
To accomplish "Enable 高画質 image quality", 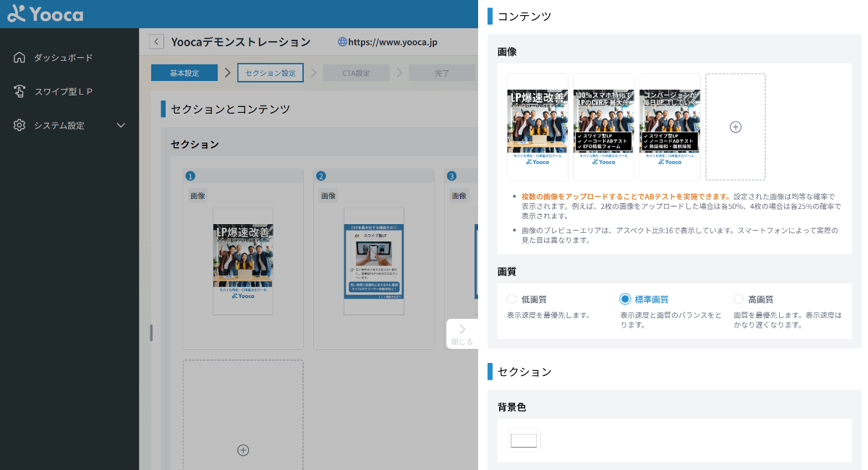I will click(x=739, y=299).
